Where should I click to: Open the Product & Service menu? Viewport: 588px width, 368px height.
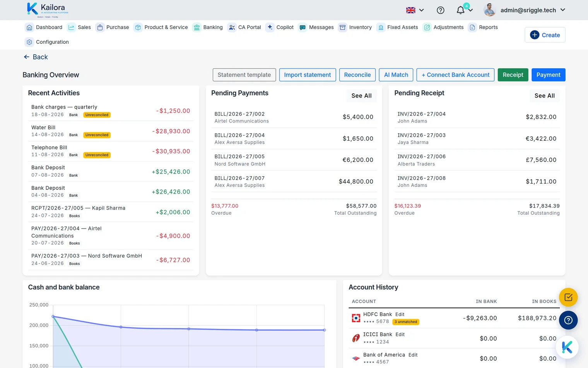[x=161, y=28]
